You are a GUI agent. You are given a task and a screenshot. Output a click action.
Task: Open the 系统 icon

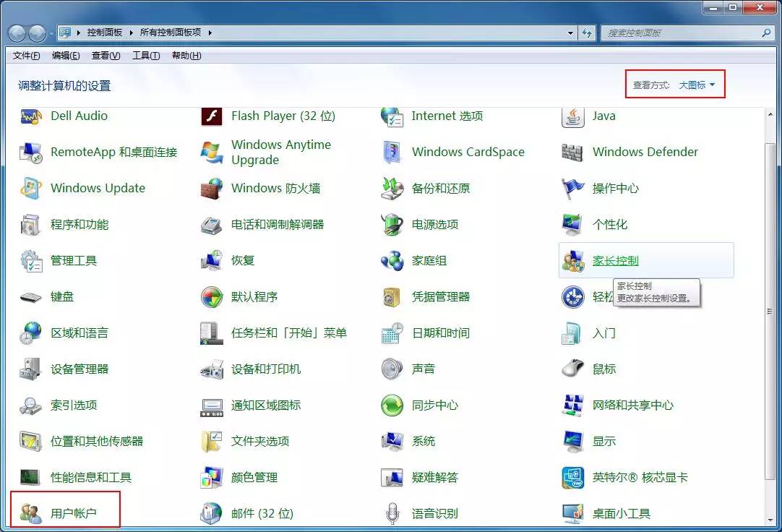392,441
